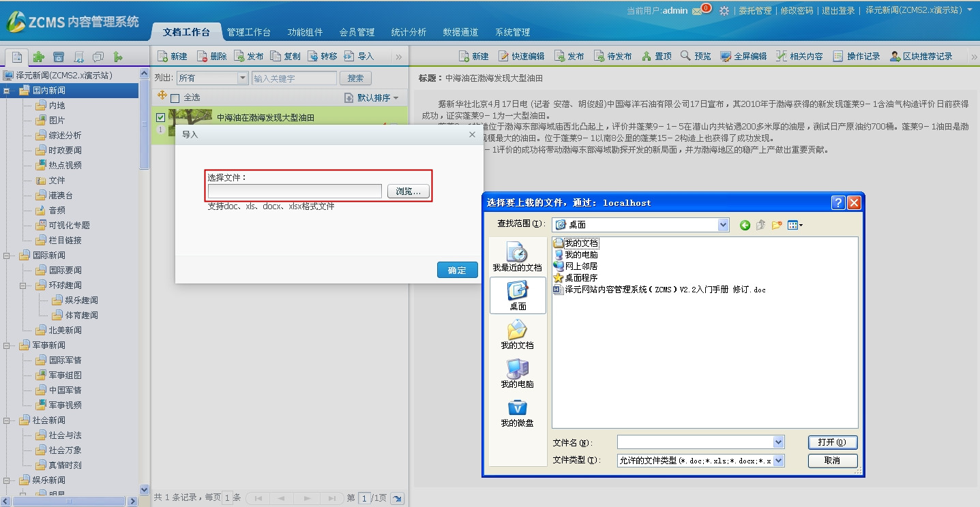Image resolution: width=980 pixels, height=507 pixels.
Task: Click the 发布 (publish) icon in list toolbar
Action: pos(239,57)
